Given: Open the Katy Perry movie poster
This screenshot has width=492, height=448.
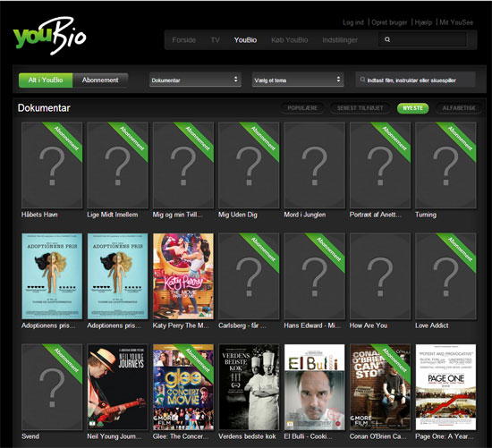Looking at the screenshot, I should pos(183,276).
